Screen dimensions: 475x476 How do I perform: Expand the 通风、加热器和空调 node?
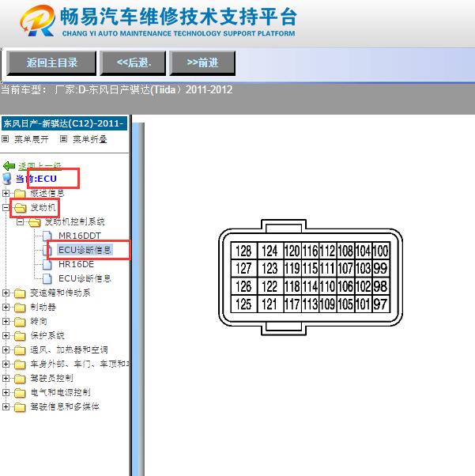6,349
